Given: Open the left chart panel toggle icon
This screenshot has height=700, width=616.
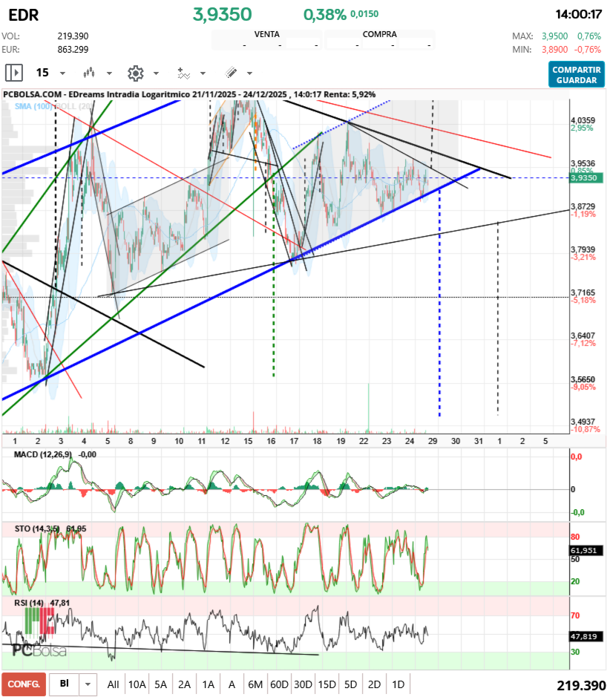Looking at the screenshot, I should coord(13,73).
